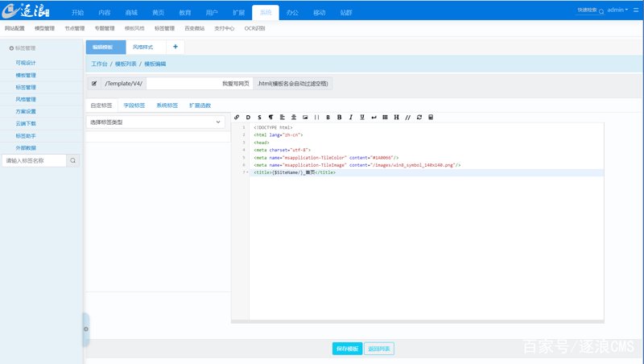
Task: Click the 逐浪 logo
Action: point(26,10)
